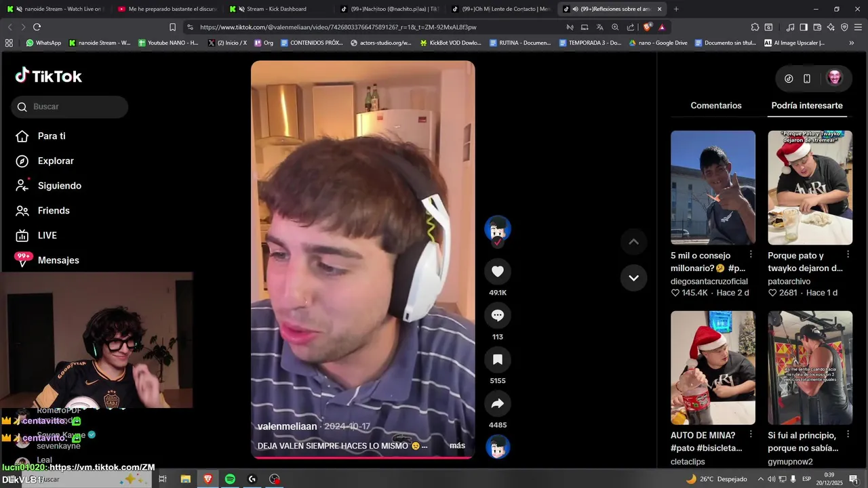868x488 pixels.
Task: Switch to the Comentarios tab
Action: click(716, 106)
